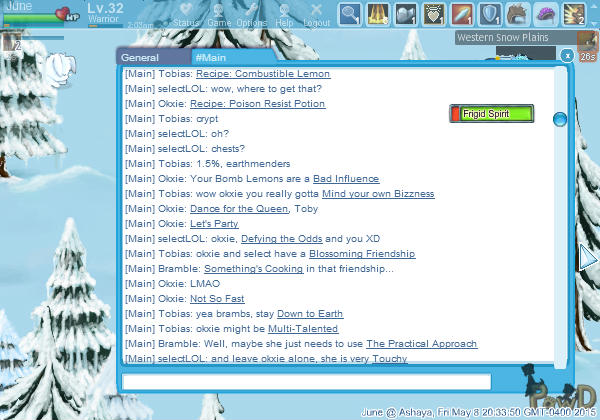Open the Down to Earth link
600x420 pixels.
pyautogui.click(x=310, y=314)
